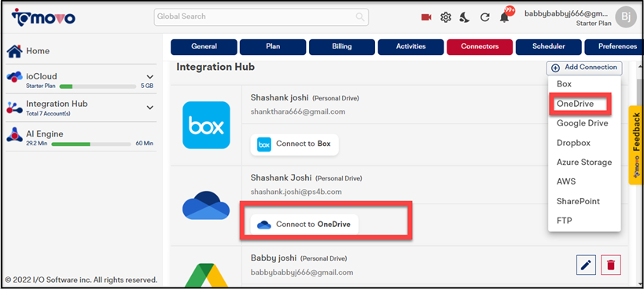
Task: Delete Babby joshi connection trash icon
Action: [611, 265]
